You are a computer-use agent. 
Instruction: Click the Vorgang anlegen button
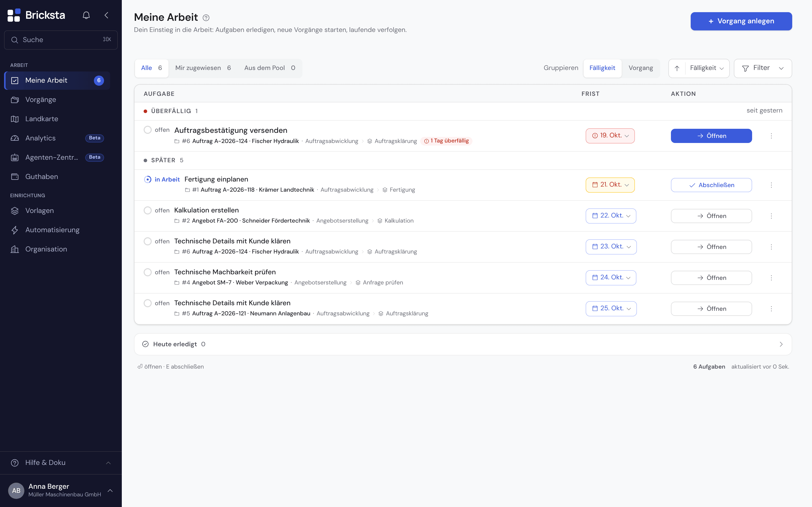pos(741,21)
